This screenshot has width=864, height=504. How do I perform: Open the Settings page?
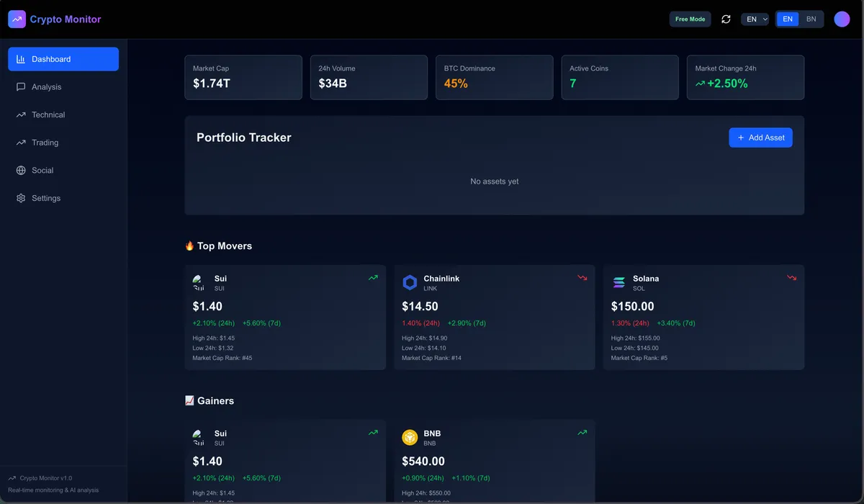(x=63, y=198)
